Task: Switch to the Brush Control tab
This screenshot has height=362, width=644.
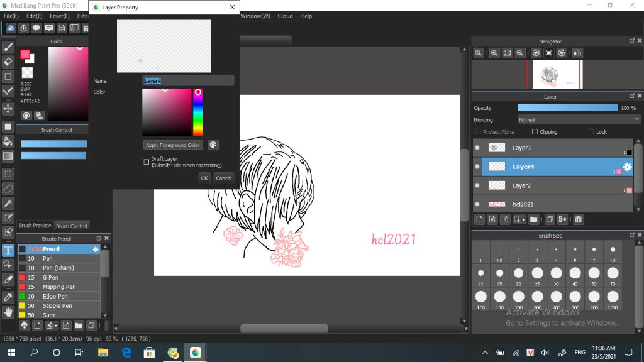Action: coord(72,226)
